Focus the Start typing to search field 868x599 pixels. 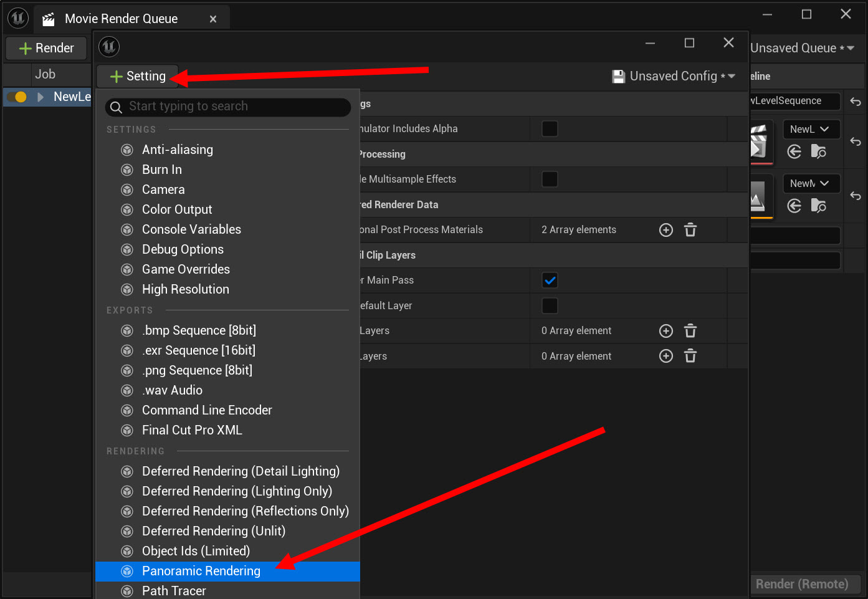click(x=228, y=107)
